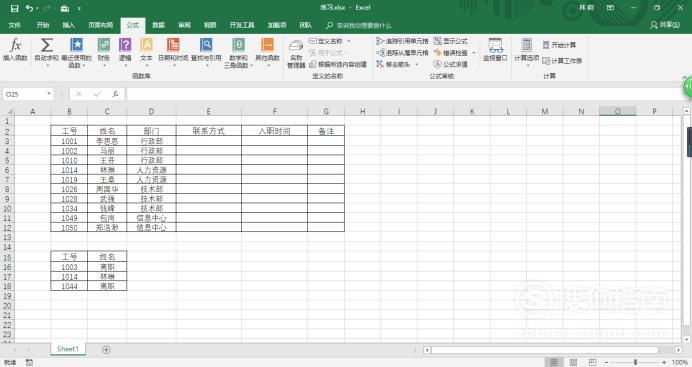Image resolution: width=692 pixels, height=367 pixels.
Task: Expand the Name Box dropdown arrow
Action: (x=49, y=94)
